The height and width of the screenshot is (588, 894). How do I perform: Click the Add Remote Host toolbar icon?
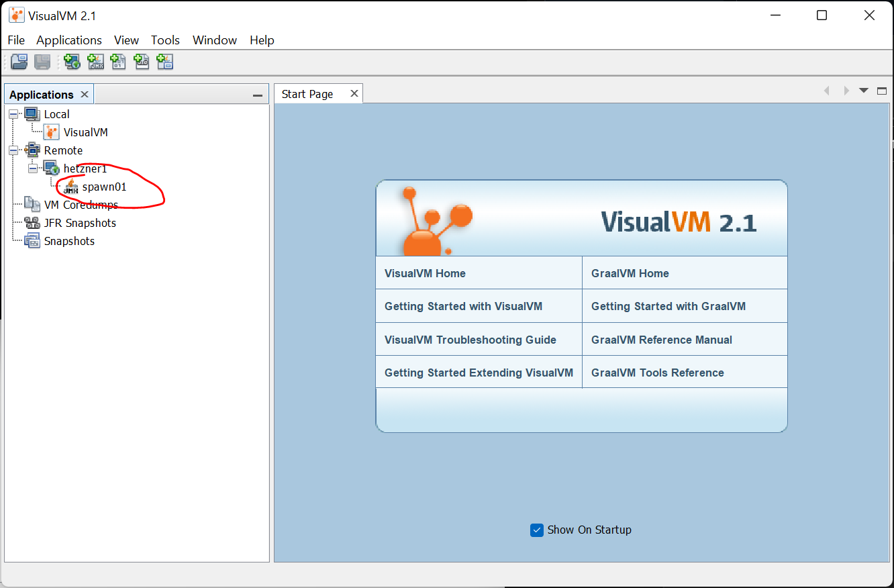[72, 62]
